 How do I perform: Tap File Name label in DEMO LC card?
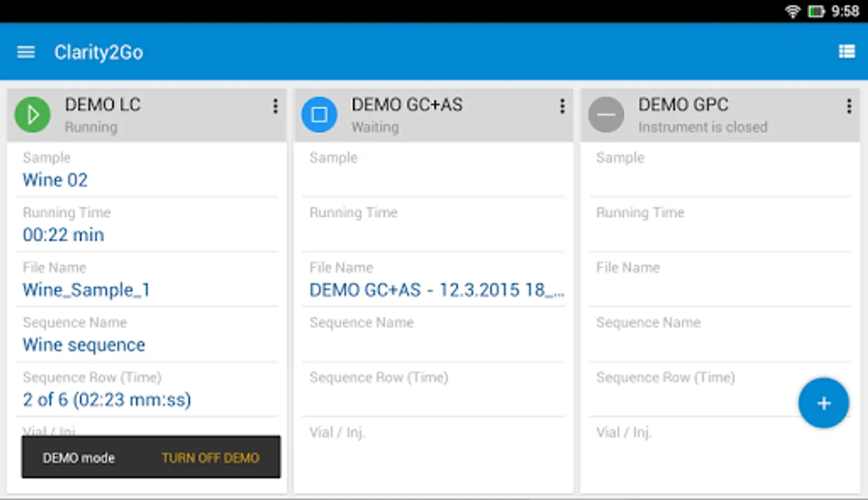pyautogui.click(x=54, y=268)
